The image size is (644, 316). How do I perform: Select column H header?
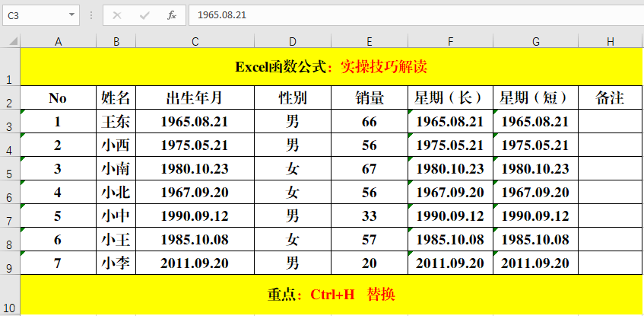click(610, 41)
